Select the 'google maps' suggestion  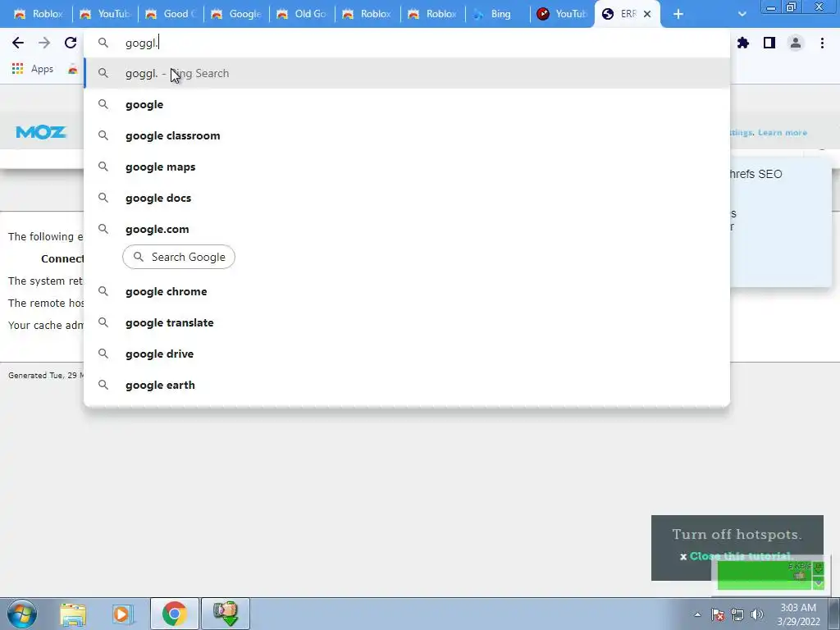(407, 167)
